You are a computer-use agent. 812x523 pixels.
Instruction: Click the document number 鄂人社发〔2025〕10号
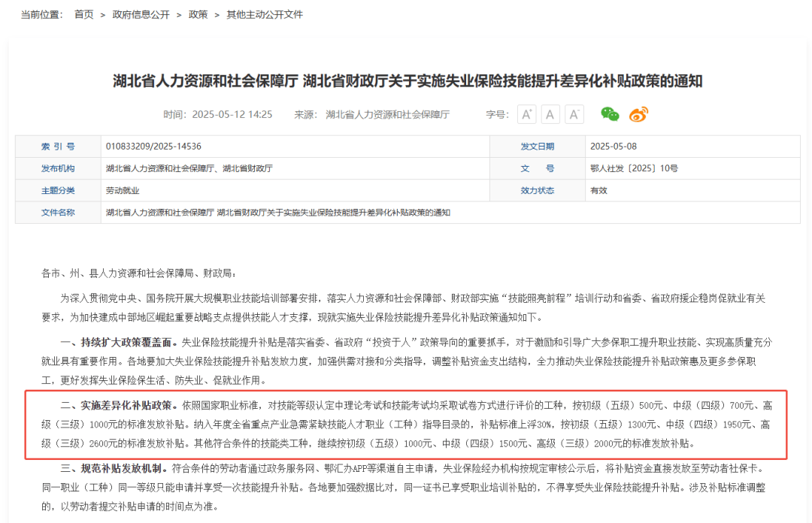click(x=623, y=168)
